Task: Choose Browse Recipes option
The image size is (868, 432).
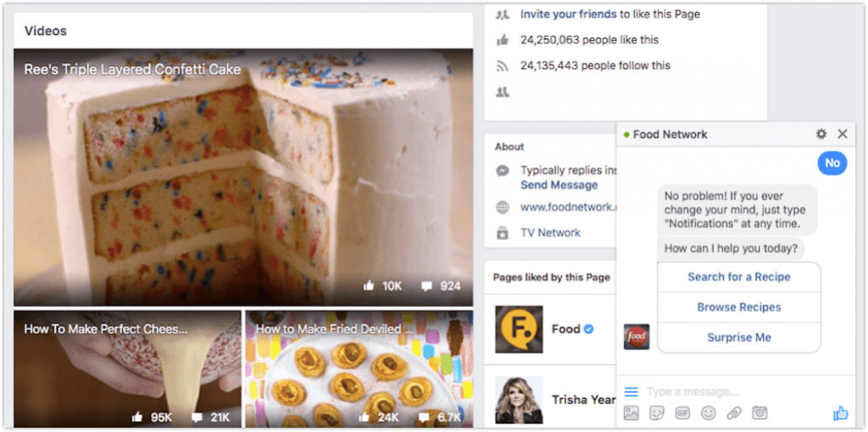Action: [739, 307]
